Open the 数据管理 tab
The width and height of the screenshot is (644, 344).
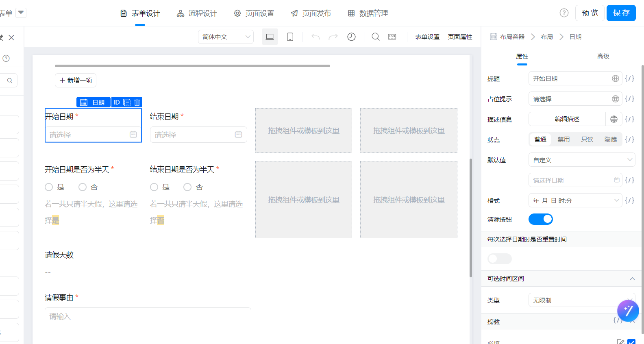[x=368, y=13]
